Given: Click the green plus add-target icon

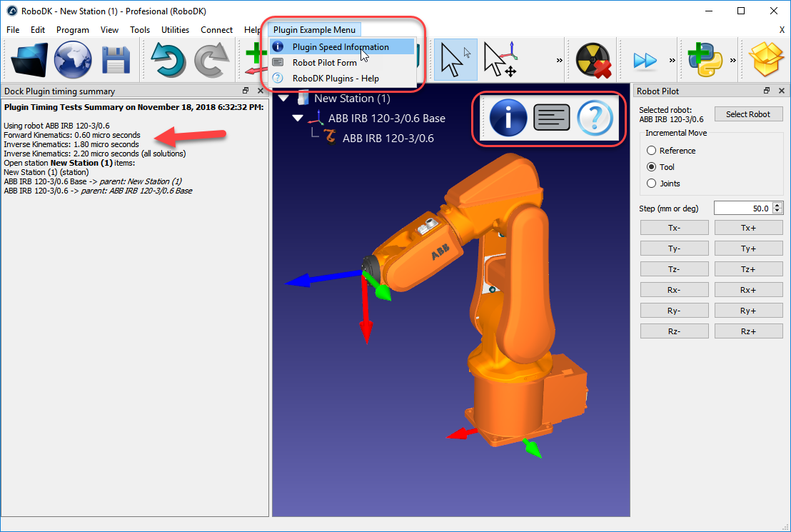Looking at the screenshot, I should click(256, 59).
